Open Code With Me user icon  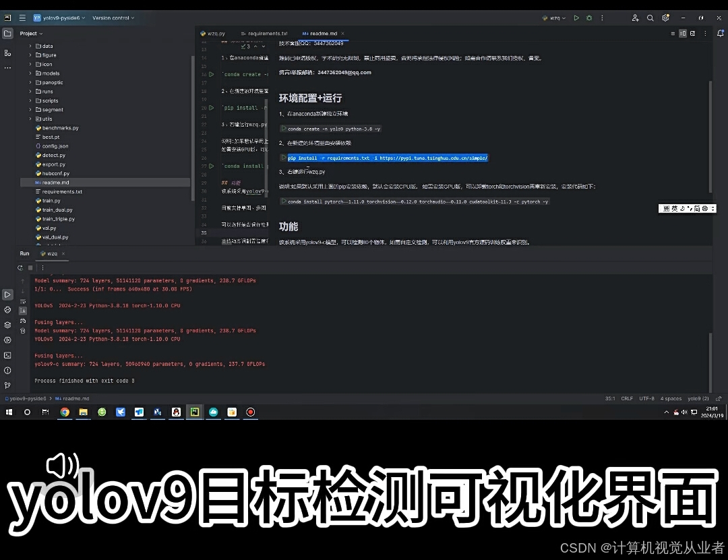(x=635, y=18)
